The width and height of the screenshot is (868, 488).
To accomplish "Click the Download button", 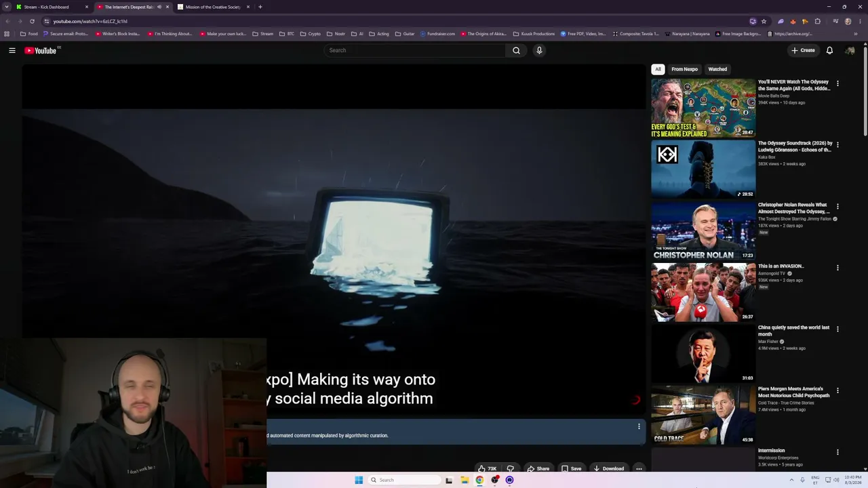I will pyautogui.click(x=608, y=468).
